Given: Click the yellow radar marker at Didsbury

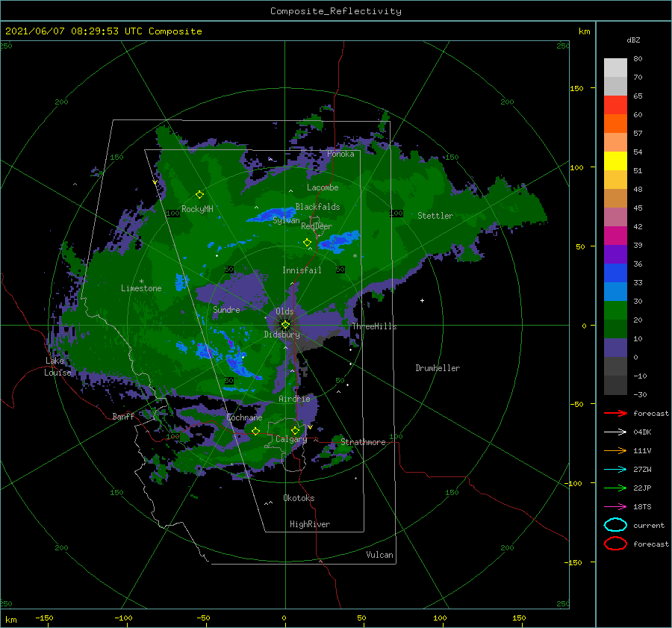Looking at the screenshot, I should pos(285,325).
